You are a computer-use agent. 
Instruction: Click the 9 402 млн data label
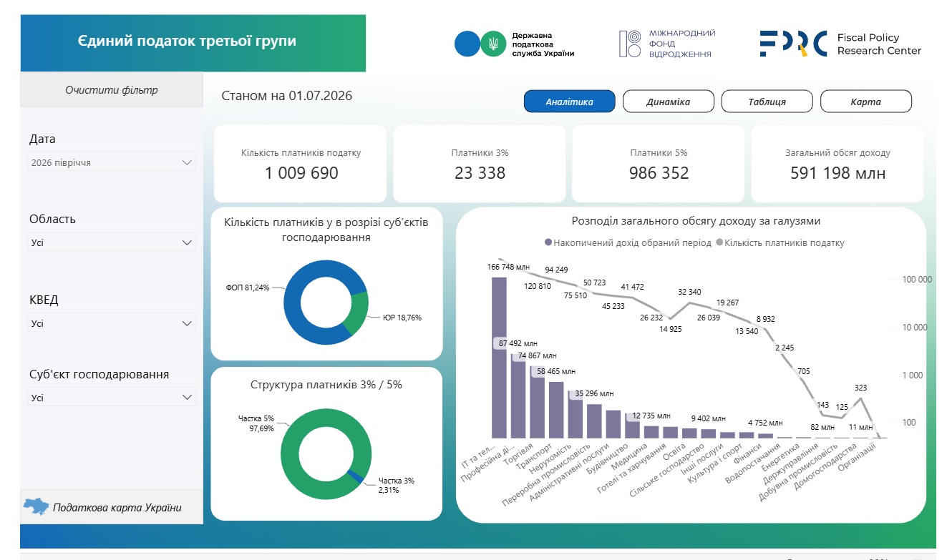coord(708,418)
